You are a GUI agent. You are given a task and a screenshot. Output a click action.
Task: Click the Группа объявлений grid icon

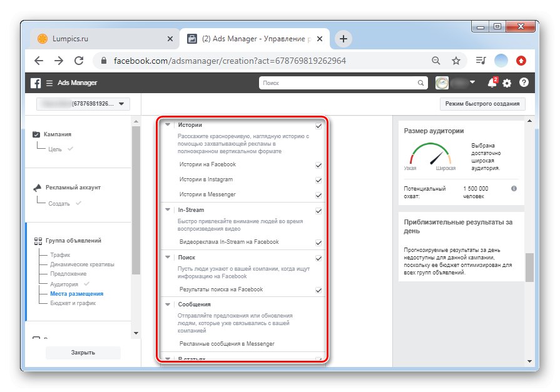(x=38, y=241)
